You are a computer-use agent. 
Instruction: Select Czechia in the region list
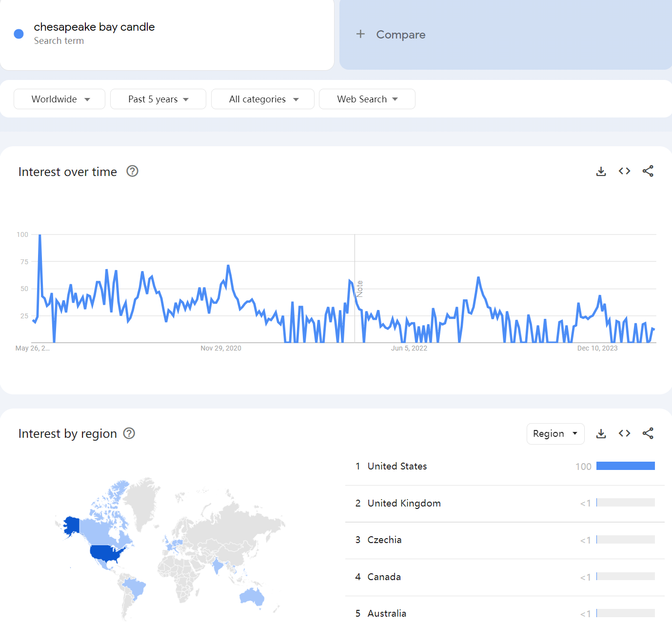click(x=505, y=540)
